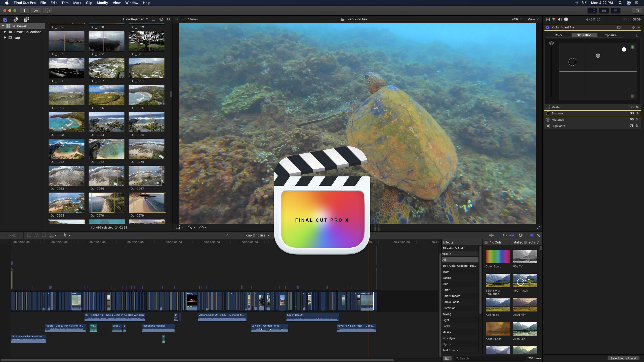Click the share export icon

(x=637, y=11)
